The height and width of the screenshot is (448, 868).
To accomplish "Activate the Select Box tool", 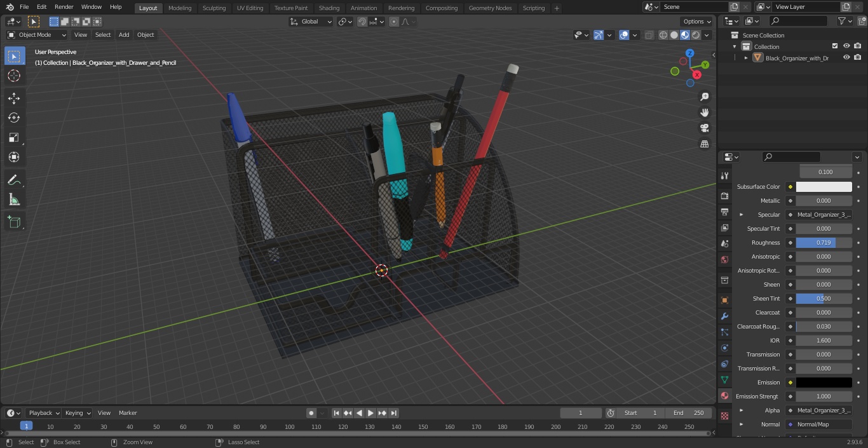I will (14, 57).
